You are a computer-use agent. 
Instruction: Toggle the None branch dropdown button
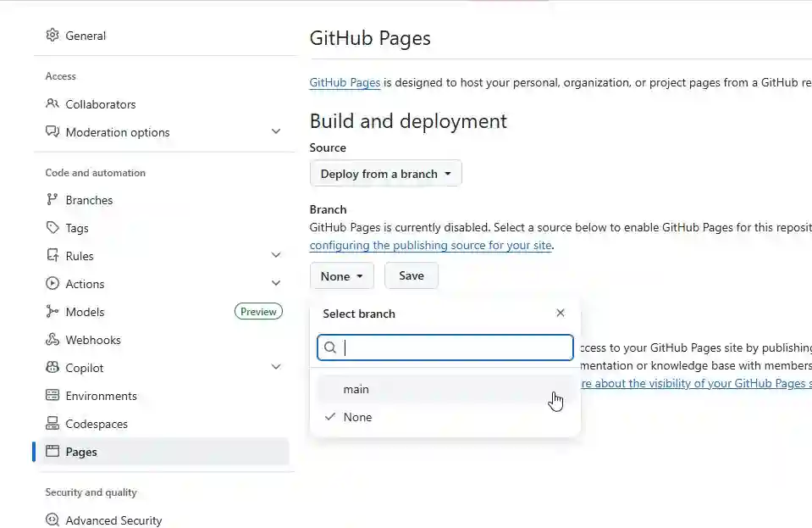pos(342,276)
